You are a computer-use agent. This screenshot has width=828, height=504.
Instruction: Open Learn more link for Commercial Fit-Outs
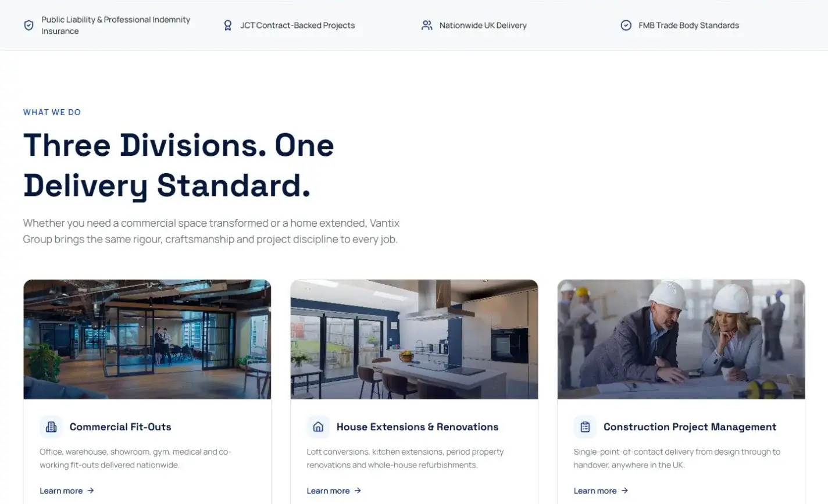(67, 491)
